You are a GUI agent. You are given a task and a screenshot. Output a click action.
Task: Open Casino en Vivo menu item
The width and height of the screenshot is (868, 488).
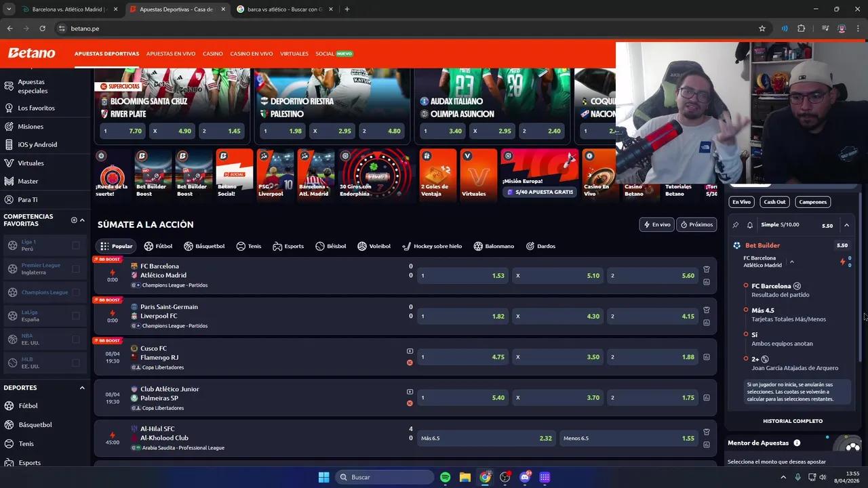(252, 54)
